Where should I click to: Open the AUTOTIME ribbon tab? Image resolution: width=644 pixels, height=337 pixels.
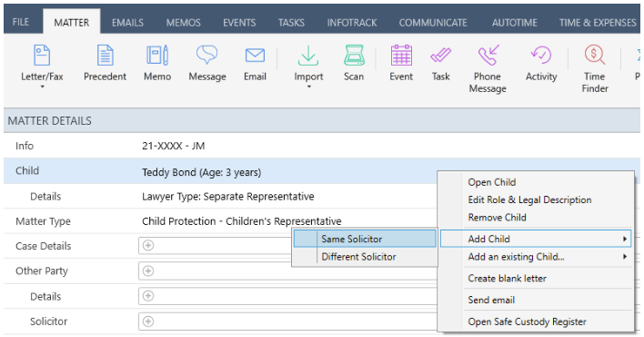514,23
